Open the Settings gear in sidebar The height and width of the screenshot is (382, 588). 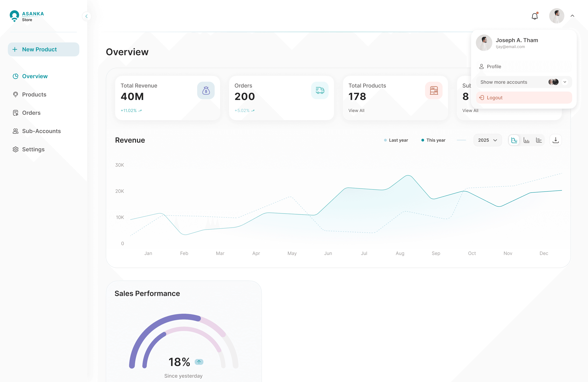point(16,149)
